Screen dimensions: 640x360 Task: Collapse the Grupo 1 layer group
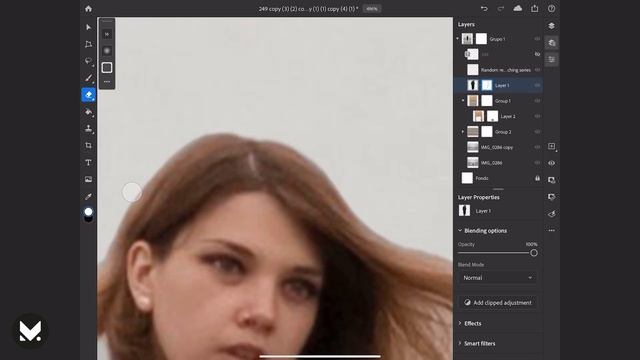click(x=458, y=39)
